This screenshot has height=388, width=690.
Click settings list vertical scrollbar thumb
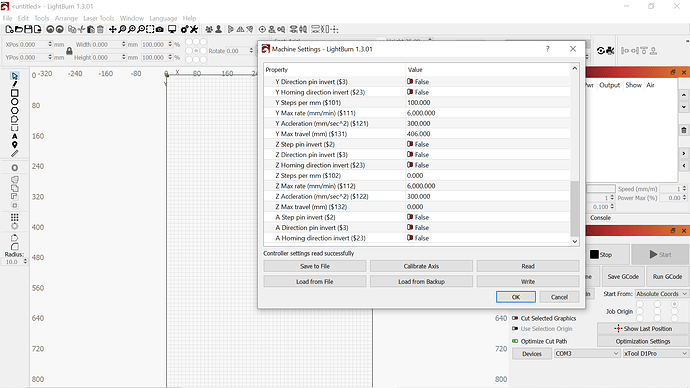574,209
